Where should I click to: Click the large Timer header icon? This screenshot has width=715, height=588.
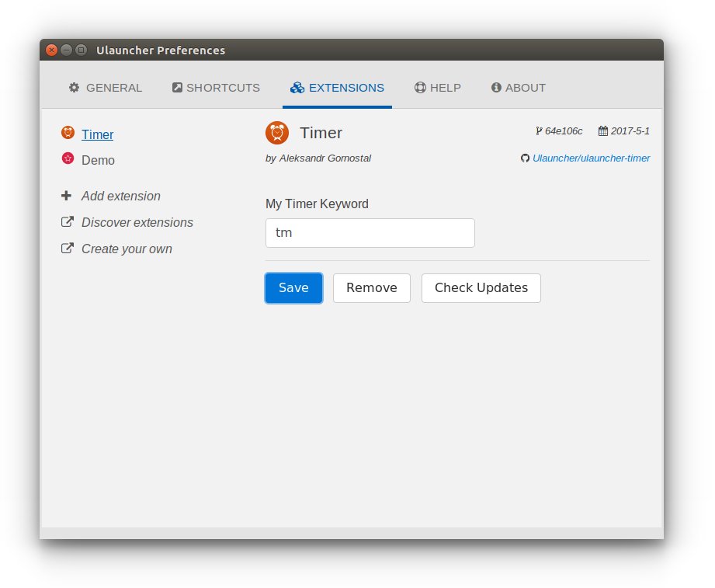(277, 133)
